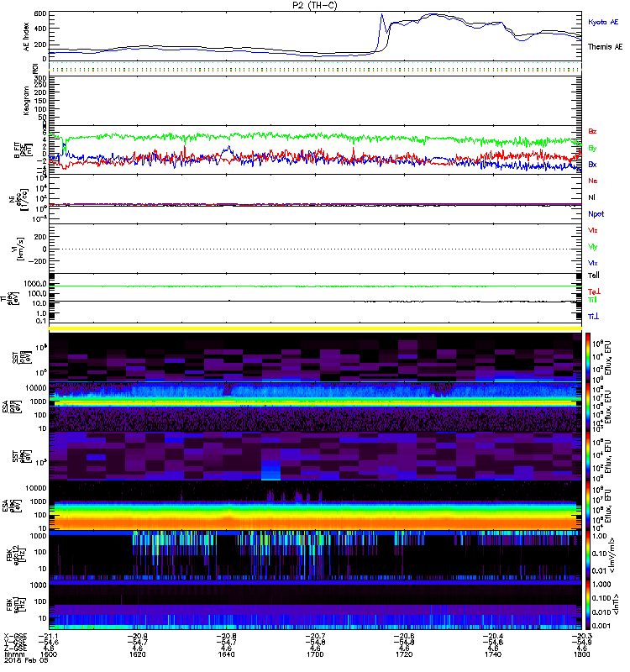Click the "FBK edc12 [Hz]" axis title
The width and height of the screenshot is (630, 672).
tap(16, 556)
